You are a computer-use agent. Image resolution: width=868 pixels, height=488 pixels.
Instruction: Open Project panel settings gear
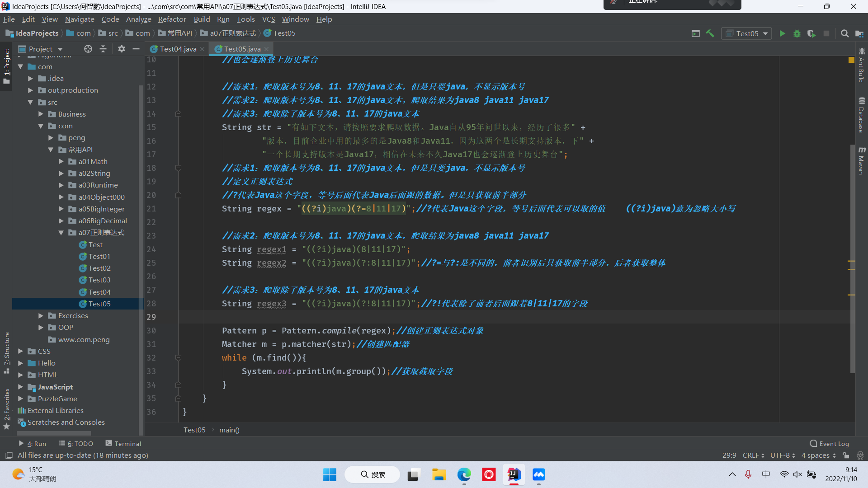click(121, 49)
